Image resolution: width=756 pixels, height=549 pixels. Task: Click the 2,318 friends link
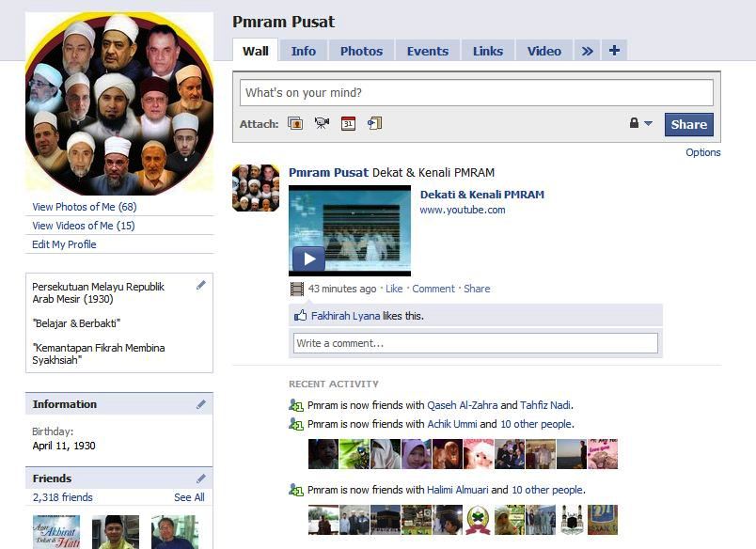63,497
